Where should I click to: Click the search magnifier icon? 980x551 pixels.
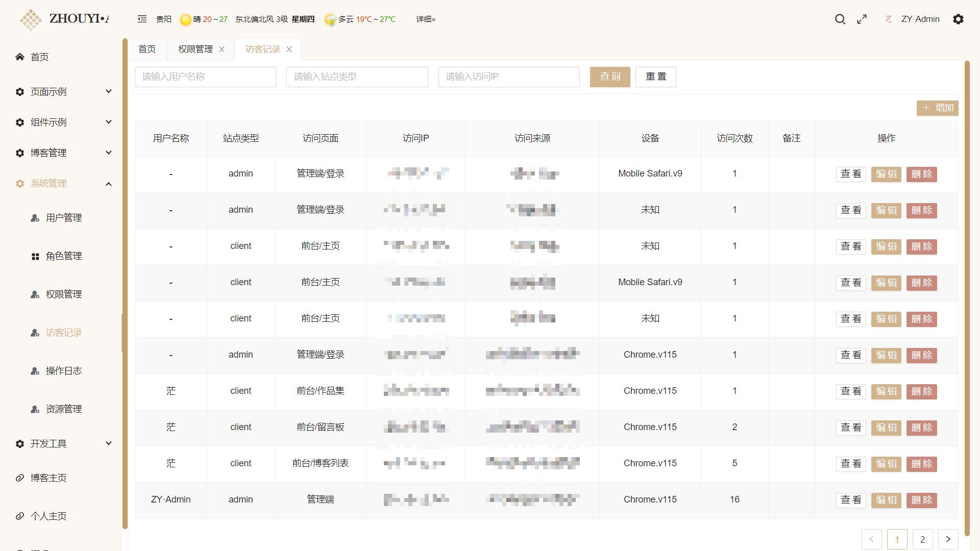[840, 19]
